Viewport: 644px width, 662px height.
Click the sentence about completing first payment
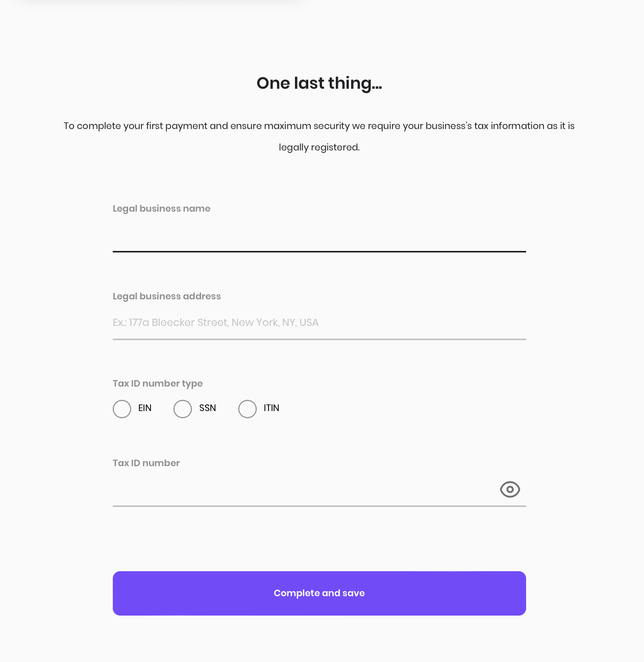point(319,126)
